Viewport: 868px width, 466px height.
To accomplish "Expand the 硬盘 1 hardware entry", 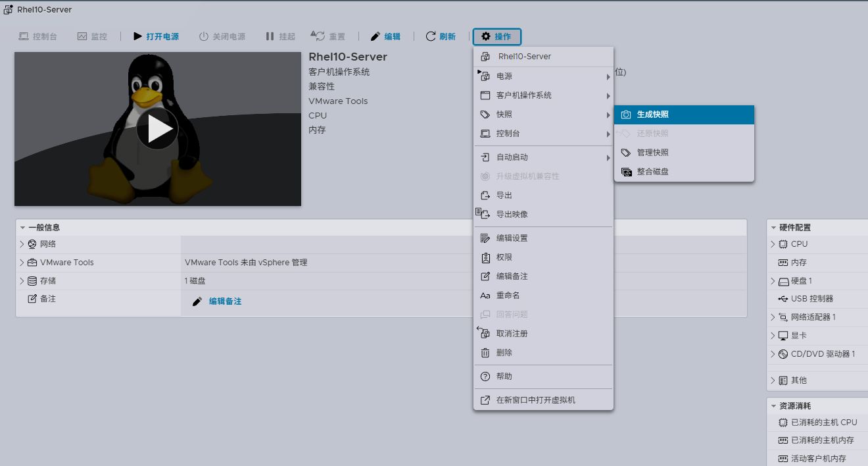I will pyautogui.click(x=773, y=281).
